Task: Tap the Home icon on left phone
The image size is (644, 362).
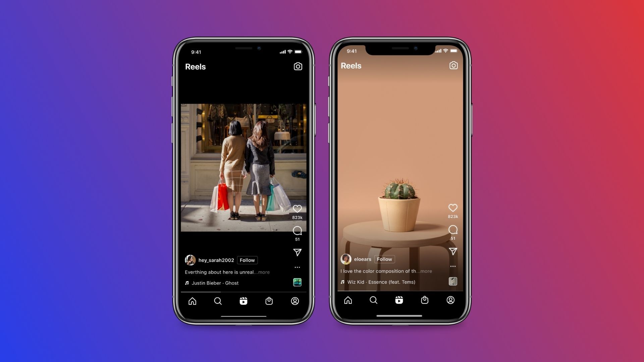Action: point(193,301)
